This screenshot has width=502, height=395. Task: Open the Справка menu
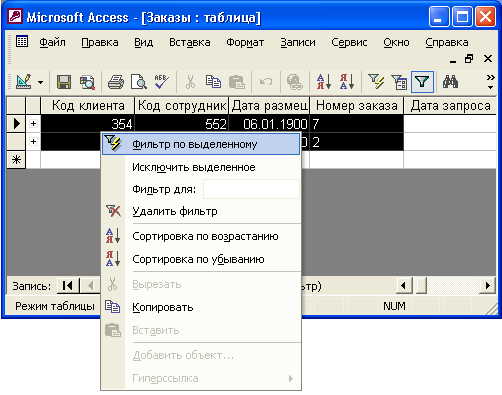[447, 43]
